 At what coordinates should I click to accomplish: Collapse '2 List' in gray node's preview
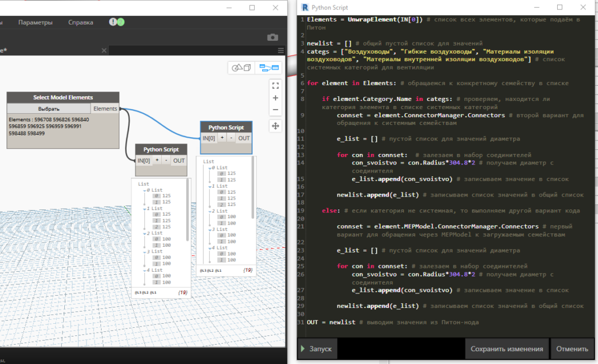tap(145, 233)
